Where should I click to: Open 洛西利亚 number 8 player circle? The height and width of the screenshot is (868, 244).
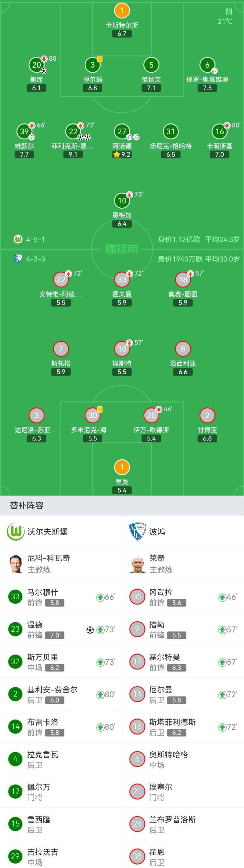[x=183, y=349]
